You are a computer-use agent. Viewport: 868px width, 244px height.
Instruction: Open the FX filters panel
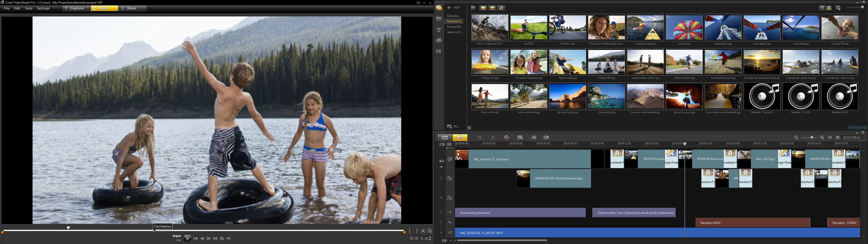coord(439,51)
